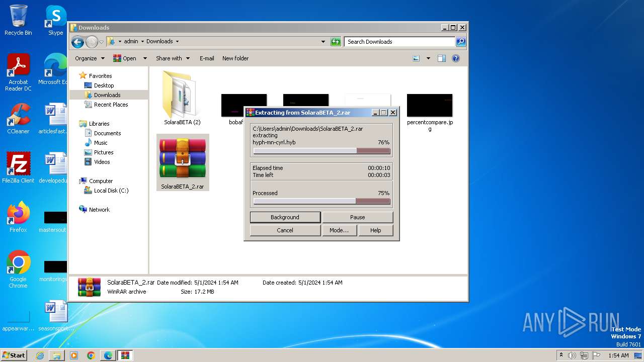Show hidden tray icons arrow
Image resolution: width=644 pixels, height=362 pixels.
tap(561, 355)
